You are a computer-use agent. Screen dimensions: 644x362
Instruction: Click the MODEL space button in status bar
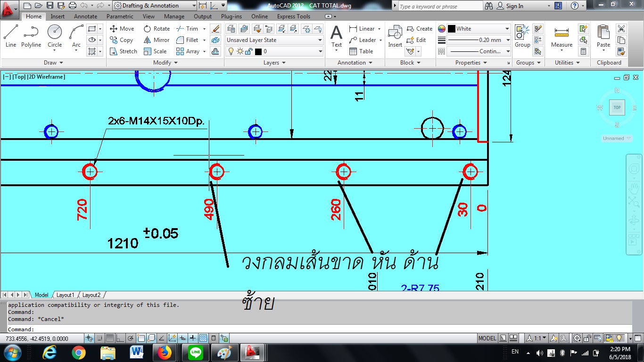click(x=487, y=338)
